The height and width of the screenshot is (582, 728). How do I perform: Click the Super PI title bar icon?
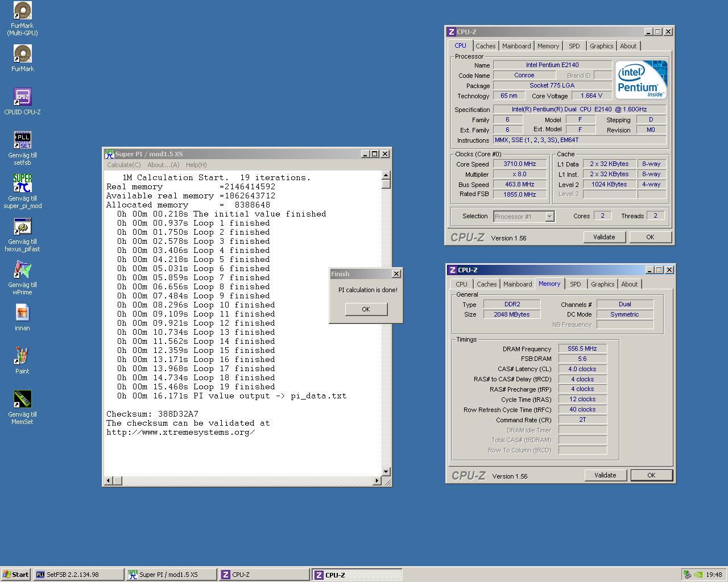coord(109,154)
